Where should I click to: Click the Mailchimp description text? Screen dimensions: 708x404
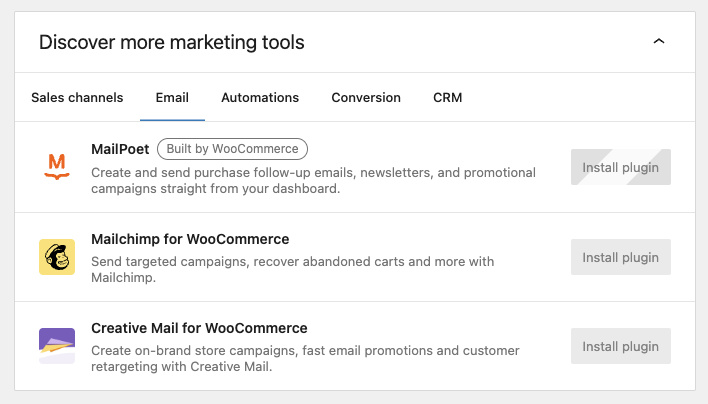click(292, 270)
